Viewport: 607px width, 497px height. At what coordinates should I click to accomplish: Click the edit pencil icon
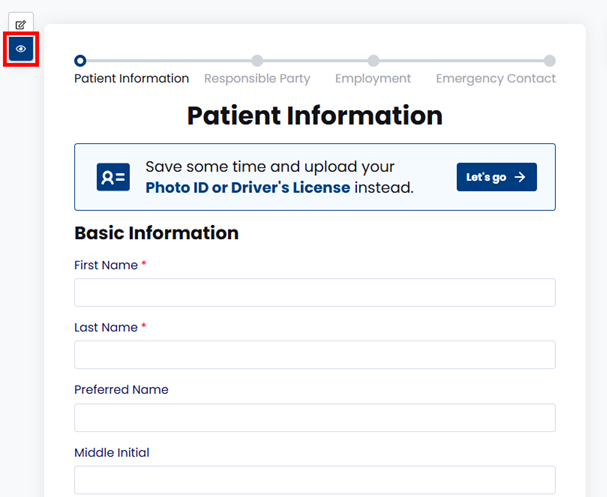tap(21, 24)
